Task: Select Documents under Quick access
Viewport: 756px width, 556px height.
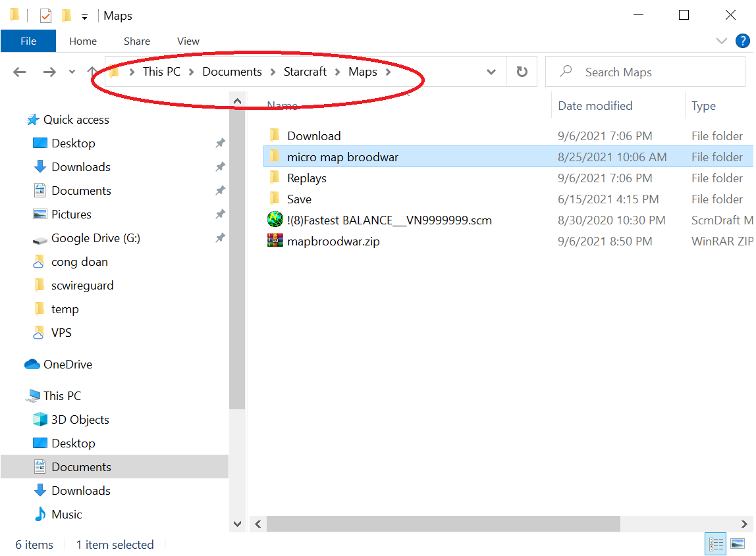Action: pyautogui.click(x=81, y=190)
